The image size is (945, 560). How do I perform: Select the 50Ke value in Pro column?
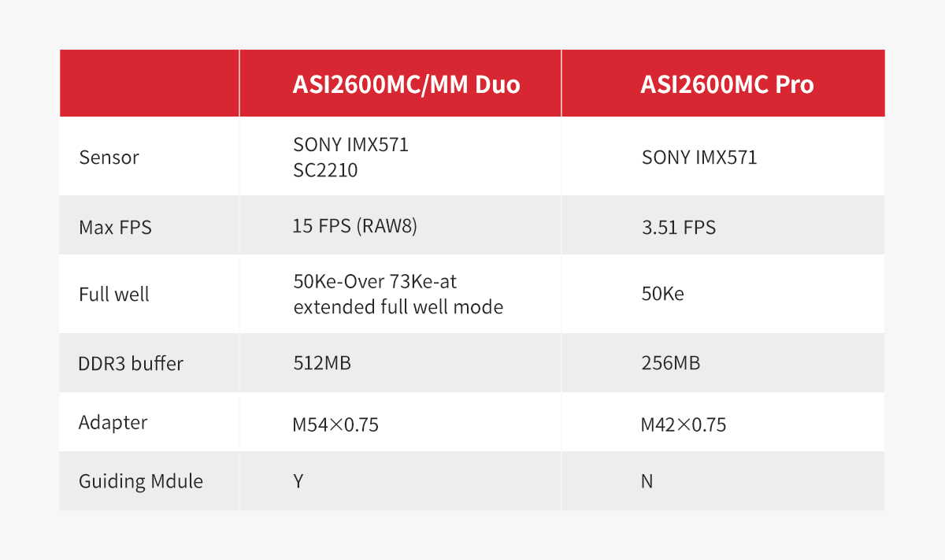pos(663,295)
